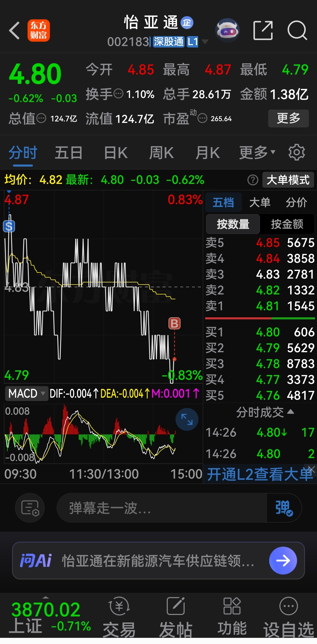Tap the question mark help icon
317x644 pixels.
(253, 180)
